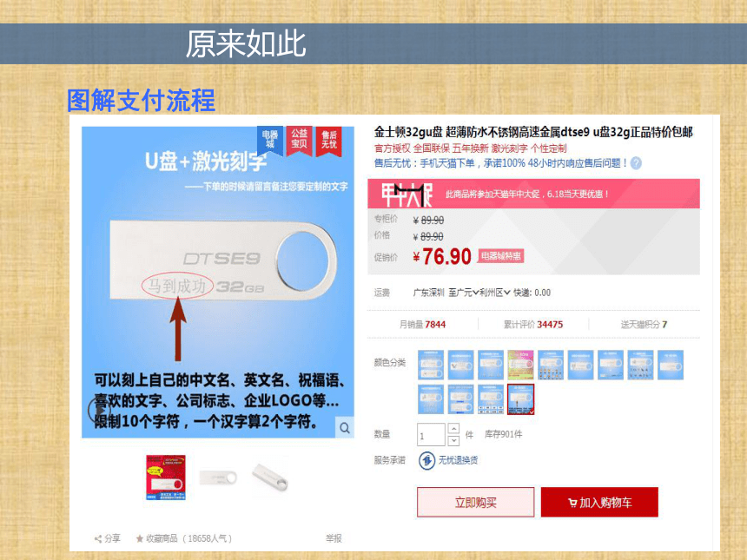Click the 电器城特惠 promo tag
The width and height of the screenshot is (747, 560).
500,256
